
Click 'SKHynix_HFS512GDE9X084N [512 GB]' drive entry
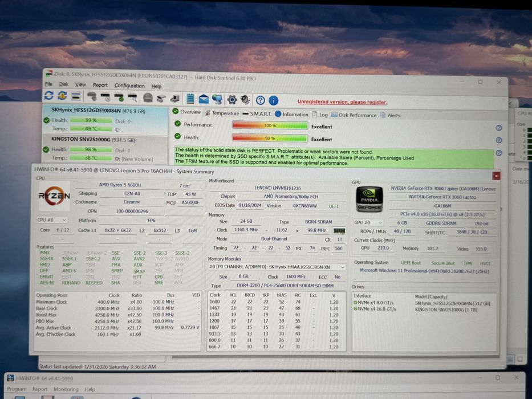(x=452, y=303)
